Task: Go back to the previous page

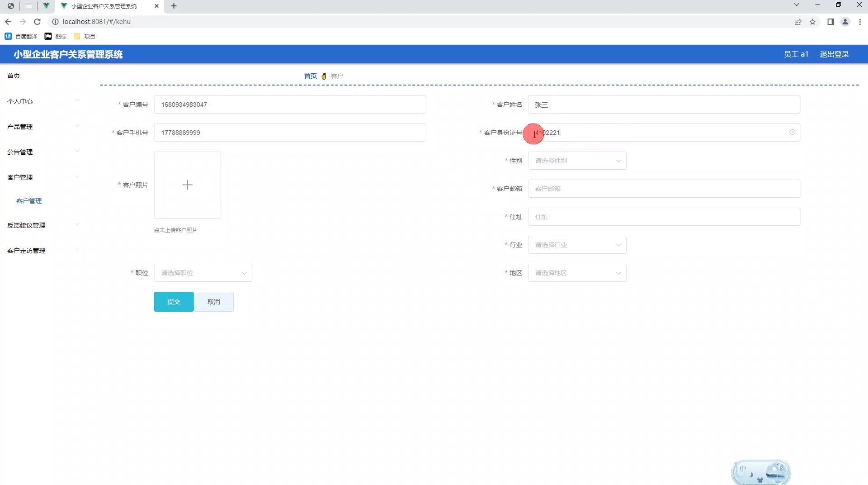Action: 8,22
